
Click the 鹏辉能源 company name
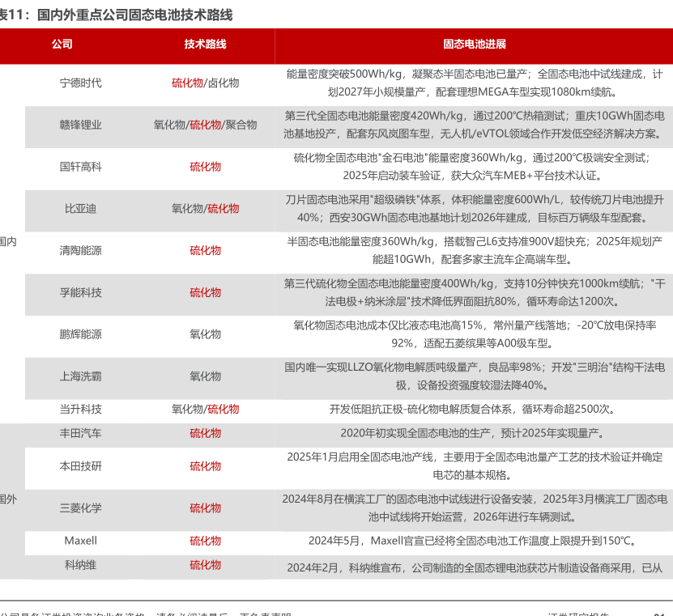point(80,335)
